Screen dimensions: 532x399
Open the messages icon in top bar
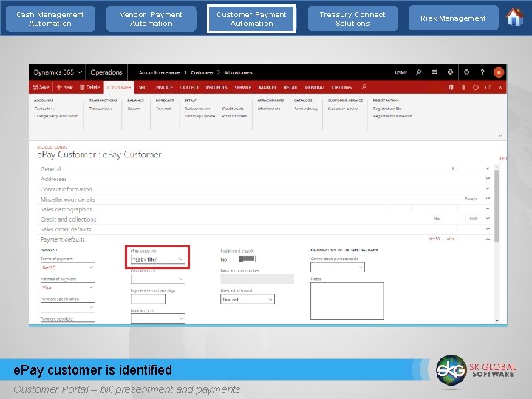click(x=434, y=72)
